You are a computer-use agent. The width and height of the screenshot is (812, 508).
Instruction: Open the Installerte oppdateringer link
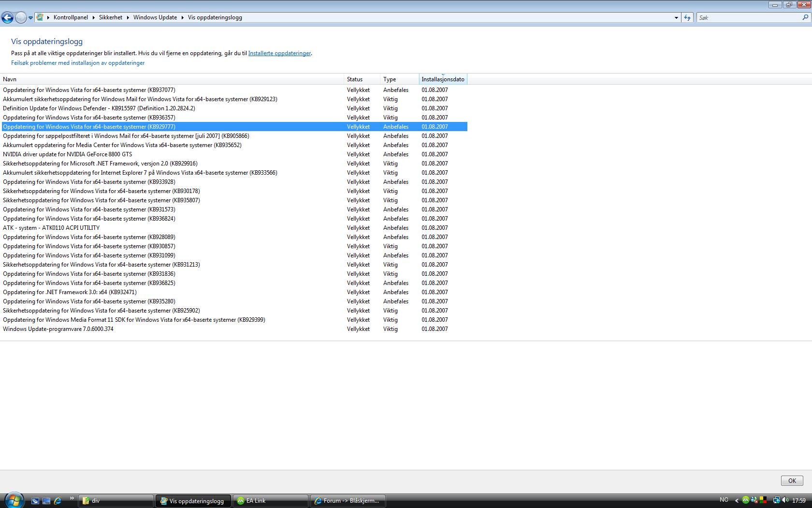tap(279, 53)
